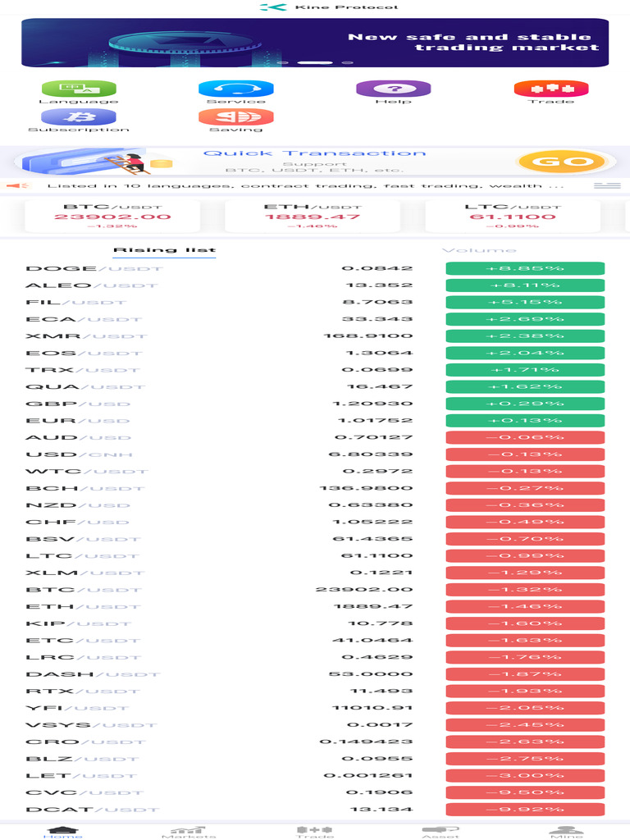The width and height of the screenshot is (630, 840).
Task: Select the DOGE/USDT row
Action: [x=315, y=268]
